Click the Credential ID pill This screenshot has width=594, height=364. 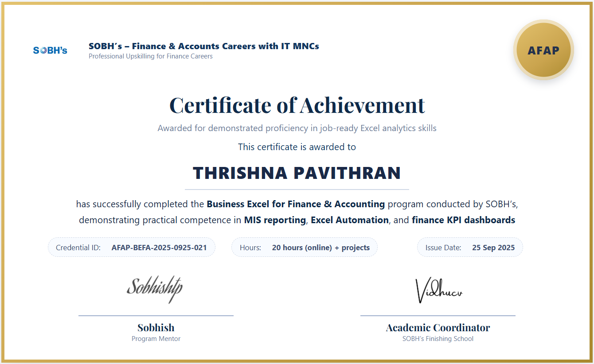tap(131, 248)
